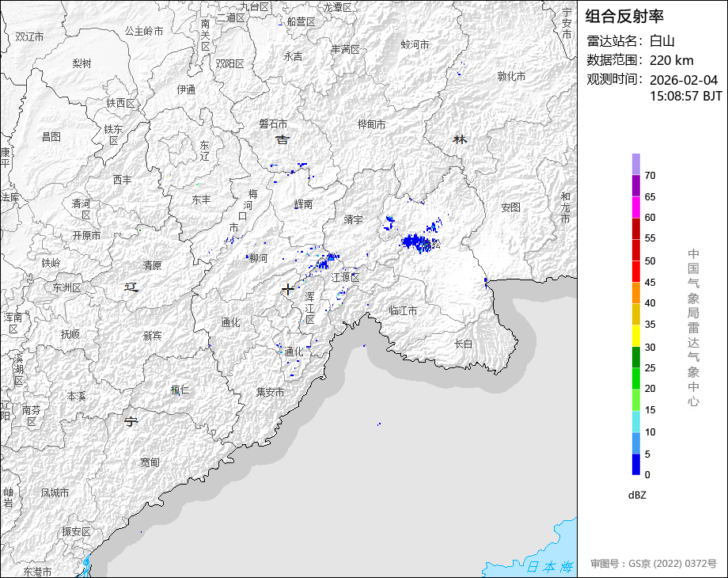Click the 审图号 GS京 (2022) 0372号 text

pos(654,564)
